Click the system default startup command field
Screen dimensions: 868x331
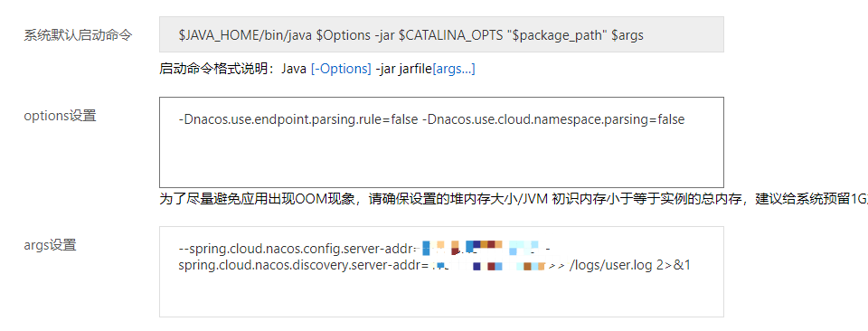[441, 34]
